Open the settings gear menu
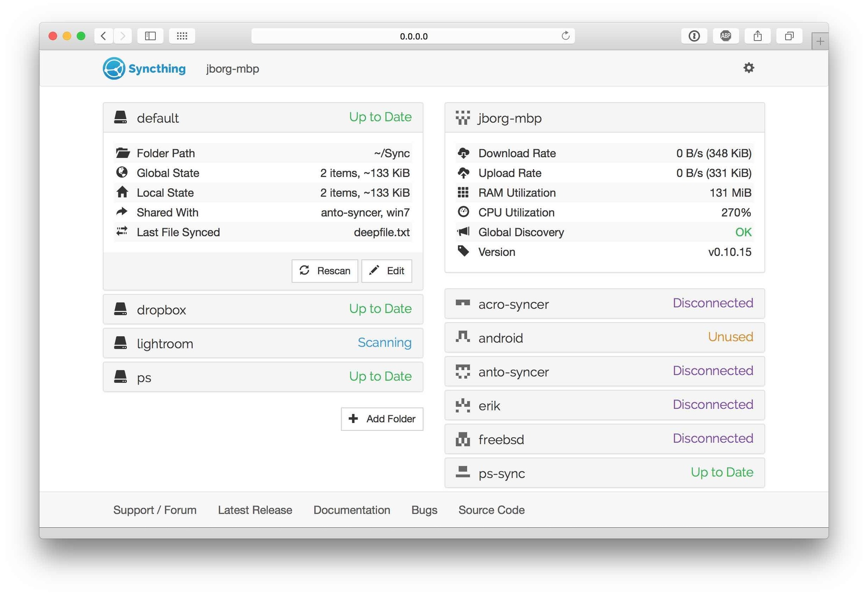This screenshot has height=595, width=868. tap(748, 68)
